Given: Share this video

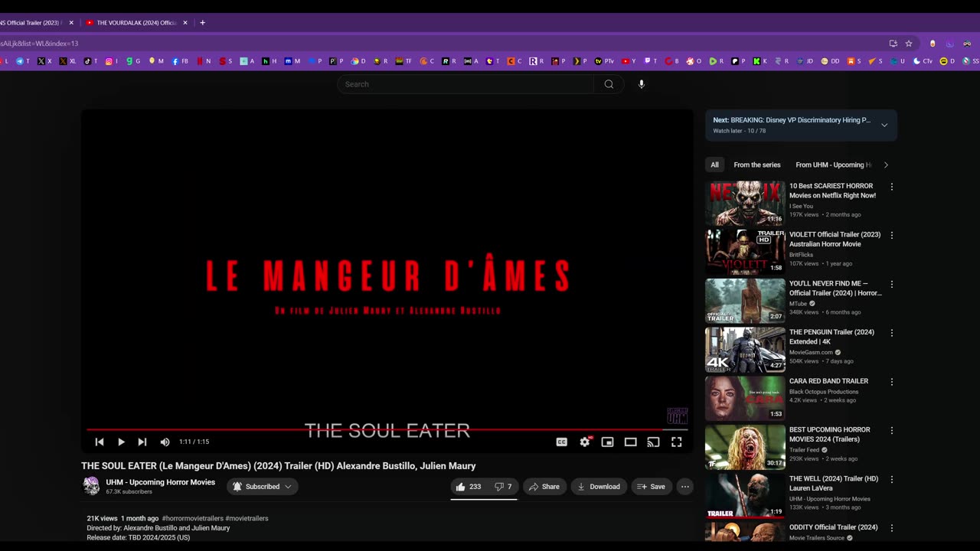Looking at the screenshot, I should coord(544,487).
